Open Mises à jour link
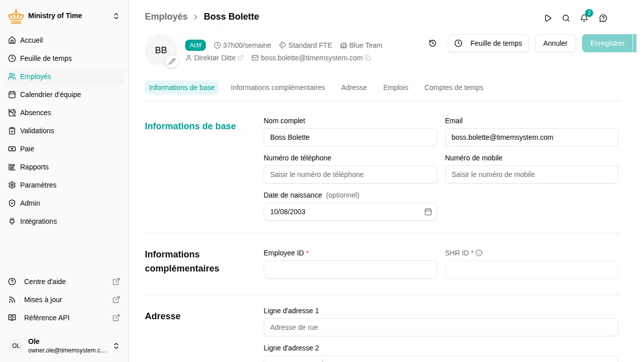The image size is (644, 362). point(64,300)
